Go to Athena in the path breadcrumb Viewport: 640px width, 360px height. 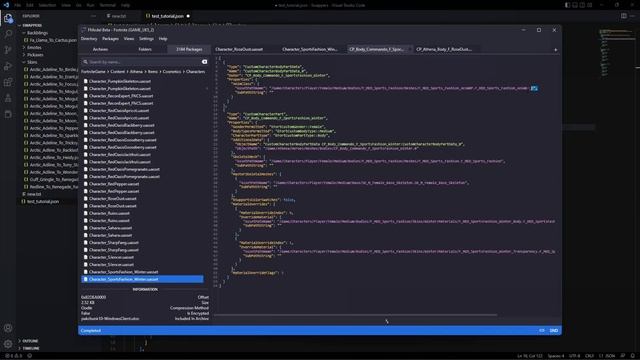tap(136, 72)
